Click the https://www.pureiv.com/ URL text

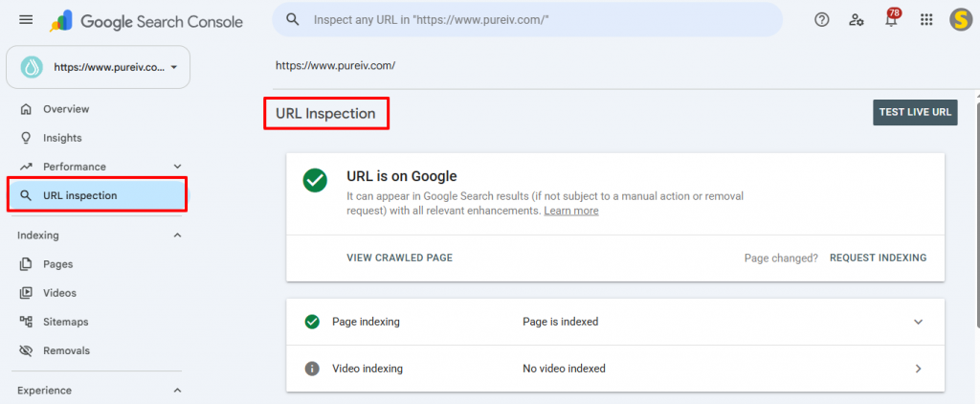point(335,65)
